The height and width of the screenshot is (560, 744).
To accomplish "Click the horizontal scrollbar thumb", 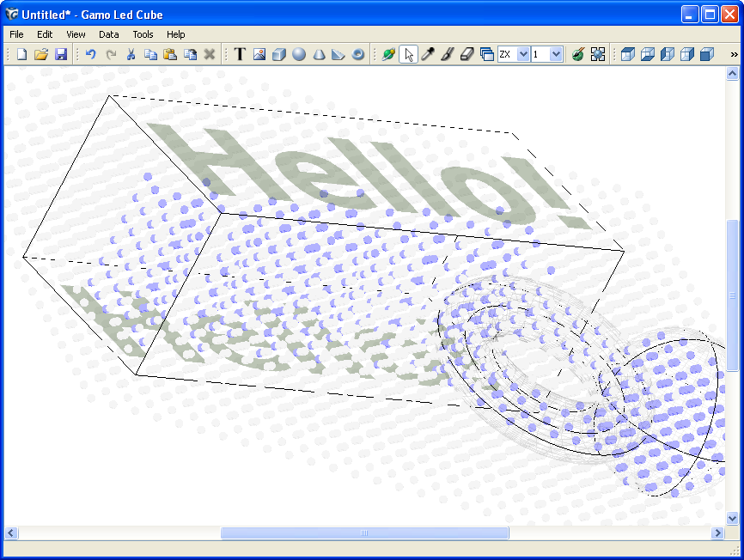I will (x=364, y=533).
